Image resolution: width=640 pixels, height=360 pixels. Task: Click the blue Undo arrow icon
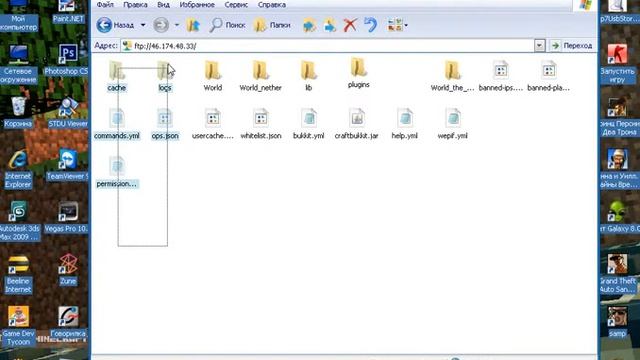pyautogui.click(x=371, y=25)
